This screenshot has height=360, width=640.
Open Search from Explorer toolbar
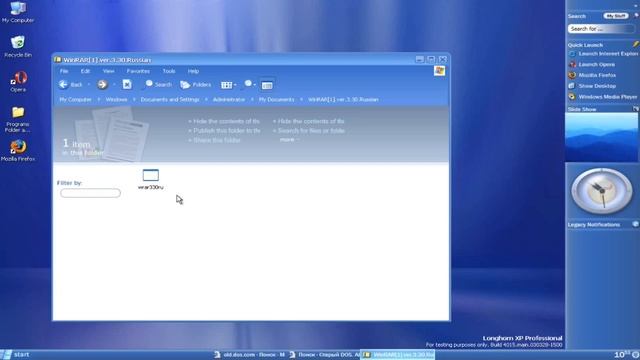click(158, 84)
